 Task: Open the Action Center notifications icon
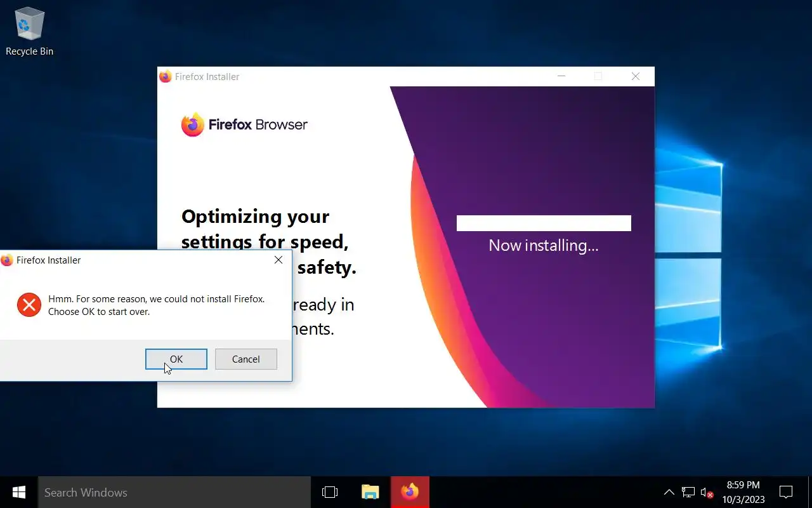tap(786, 492)
